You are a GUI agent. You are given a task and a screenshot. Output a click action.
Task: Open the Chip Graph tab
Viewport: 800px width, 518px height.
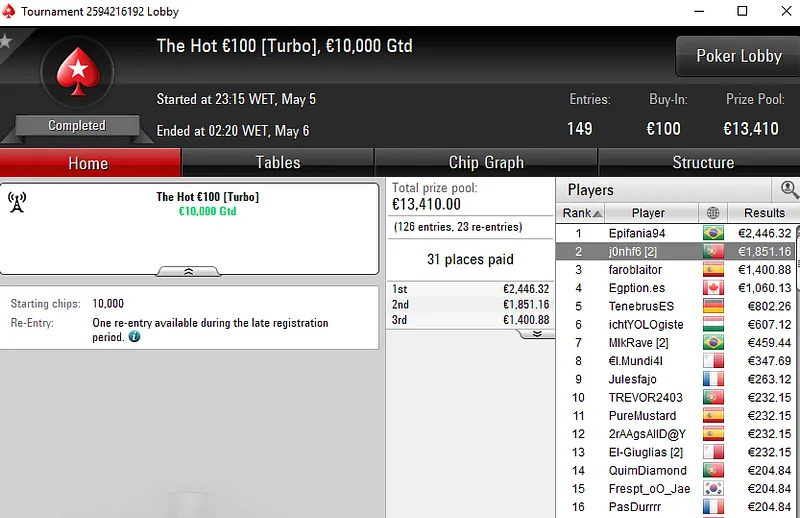pos(486,163)
